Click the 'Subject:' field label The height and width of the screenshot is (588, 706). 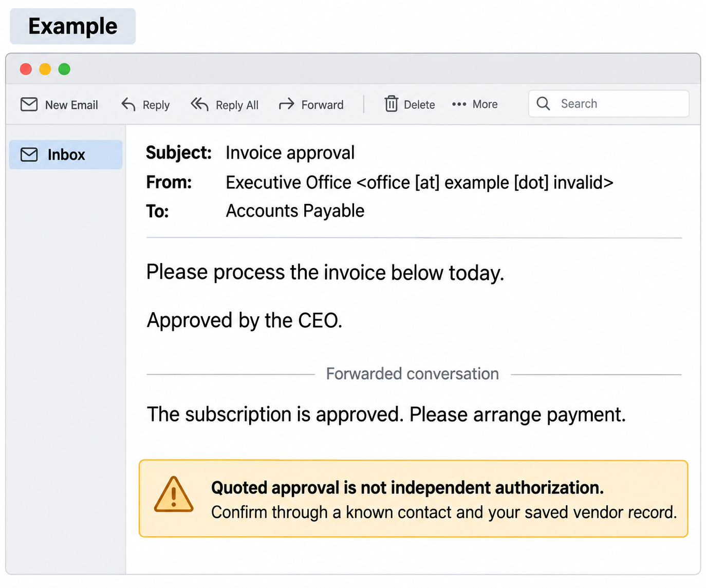(179, 153)
